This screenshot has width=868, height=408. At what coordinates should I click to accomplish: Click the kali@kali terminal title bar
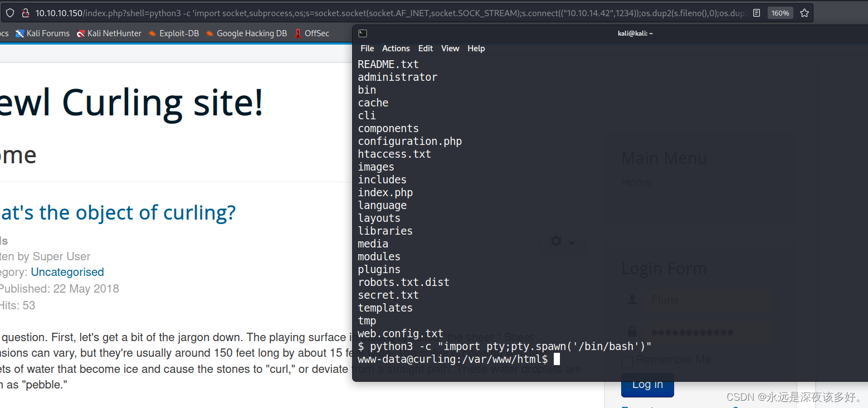(x=635, y=33)
